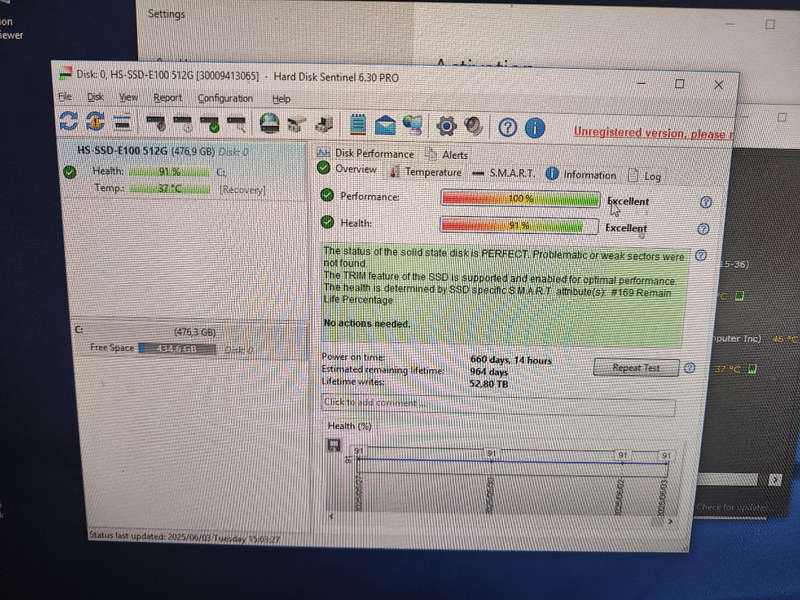Click help icon next to Repeat Test
The width and height of the screenshot is (800, 600).
coord(689,368)
